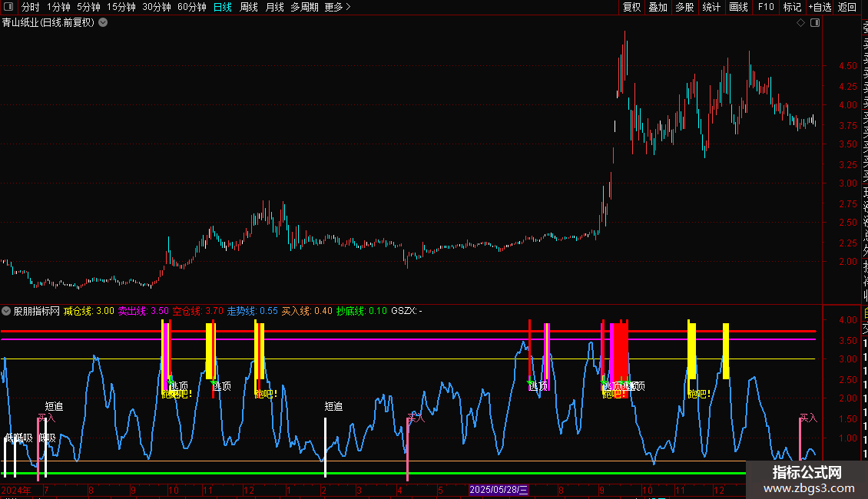Image resolution: width=868 pixels, height=499 pixels.
Task: Switch to 周线 weekly chart
Action: click(249, 7)
